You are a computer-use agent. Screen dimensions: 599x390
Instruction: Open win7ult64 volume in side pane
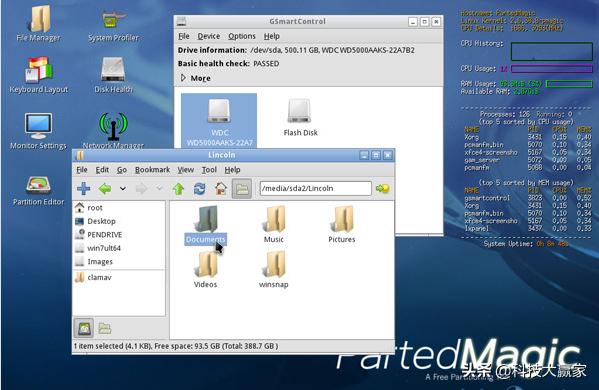coord(119,248)
